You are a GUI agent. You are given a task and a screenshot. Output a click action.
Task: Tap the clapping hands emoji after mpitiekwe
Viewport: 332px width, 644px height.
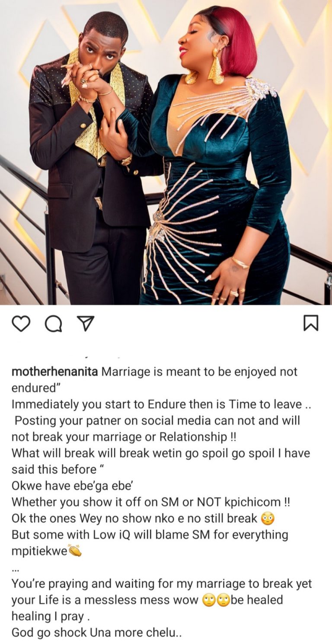click(x=75, y=551)
